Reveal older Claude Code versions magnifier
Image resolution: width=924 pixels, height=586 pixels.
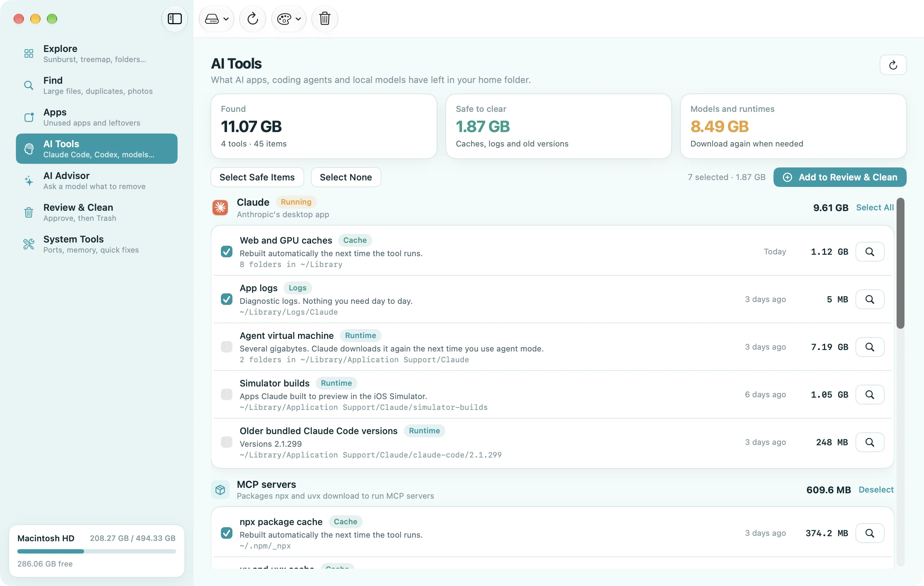(869, 442)
